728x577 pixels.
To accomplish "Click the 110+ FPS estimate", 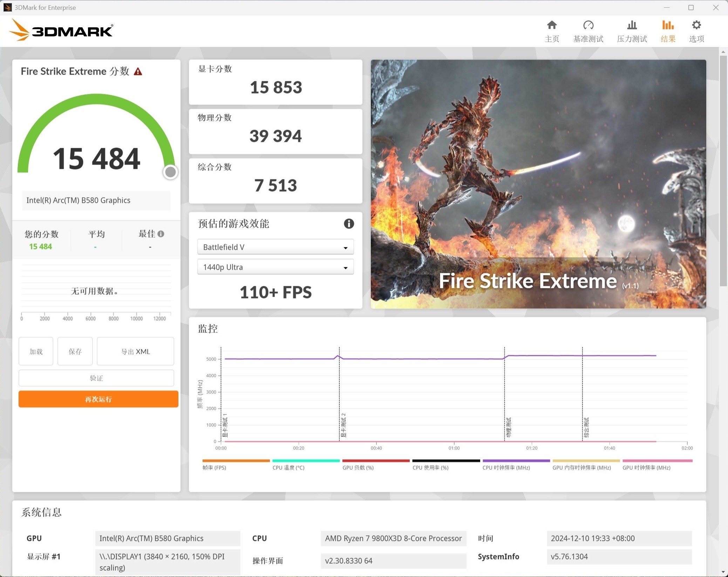I will (275, 292).
